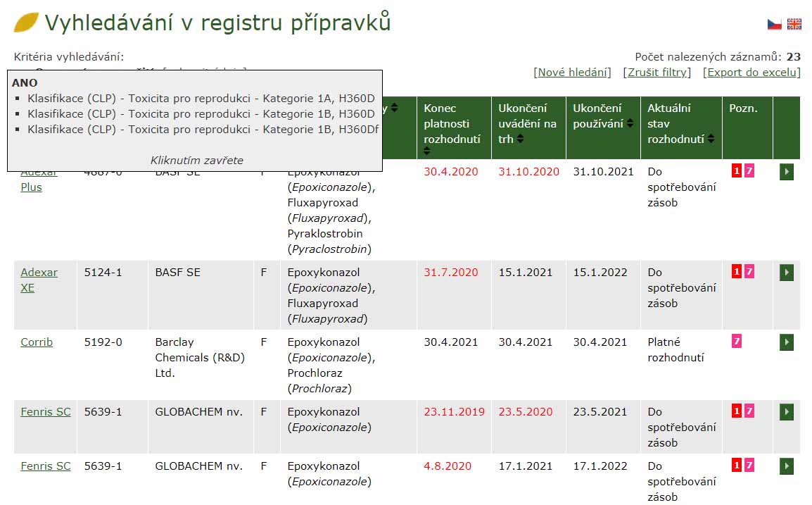Viewport: 812px width, 505px height.
Task: Open detail arrow for Adexar Plus row
Action: pos(787,172)
